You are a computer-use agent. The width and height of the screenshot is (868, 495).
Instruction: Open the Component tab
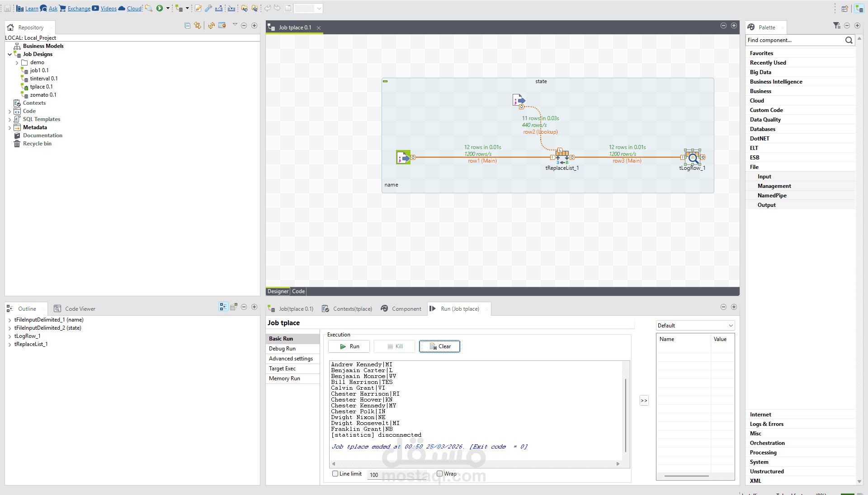406,309
